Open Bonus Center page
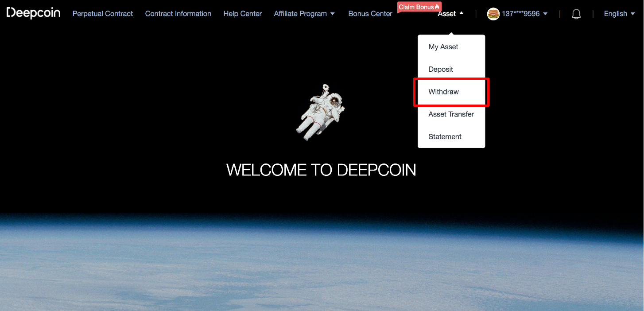Image resolution: width=644 pixels, height=311 pixels. (x=370, y=14)
